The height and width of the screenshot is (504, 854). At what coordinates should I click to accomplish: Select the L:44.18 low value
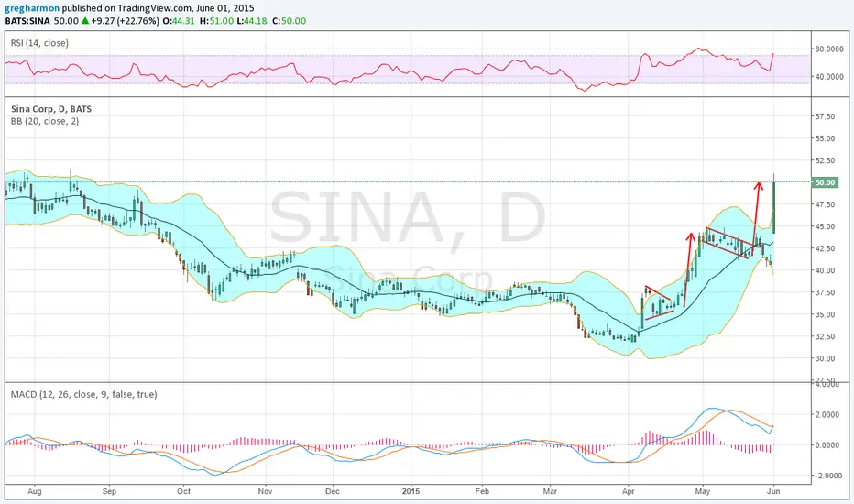[x=252, y=21]
